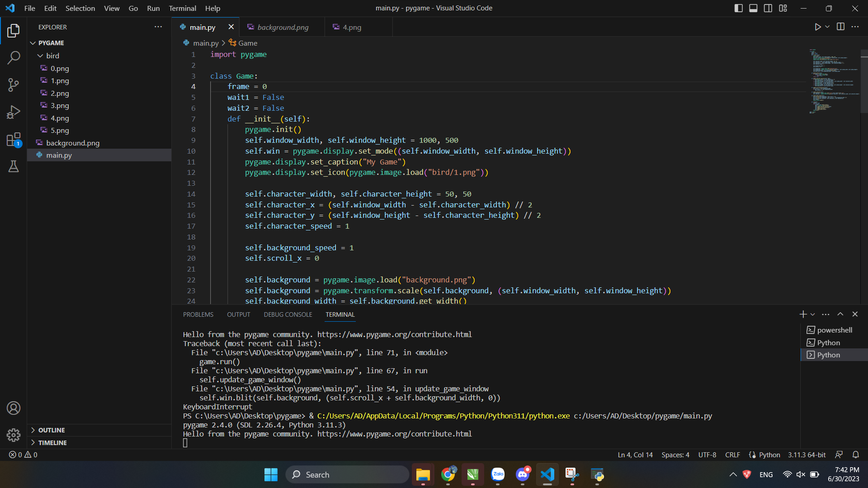The height and width of the screenshot is (488, 868).
Task: Open Customize Layout button in title bar
Action: point(783,8)
